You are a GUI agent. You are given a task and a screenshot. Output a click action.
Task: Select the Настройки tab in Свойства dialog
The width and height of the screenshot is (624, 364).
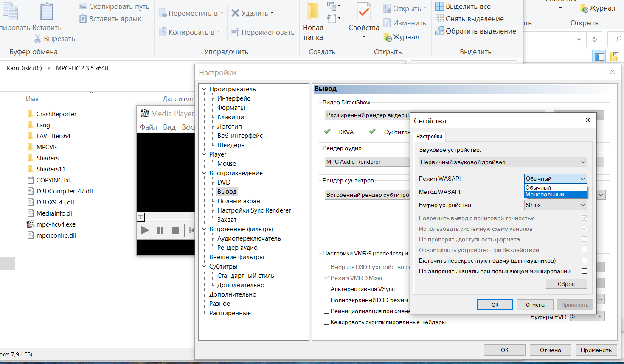[x=429, y=136]
